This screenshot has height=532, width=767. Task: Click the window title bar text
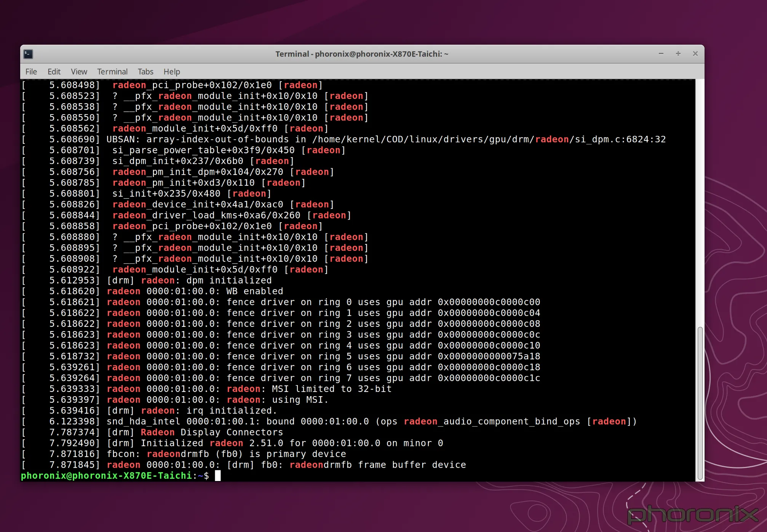pyautogui.click(x=361, y=54)
